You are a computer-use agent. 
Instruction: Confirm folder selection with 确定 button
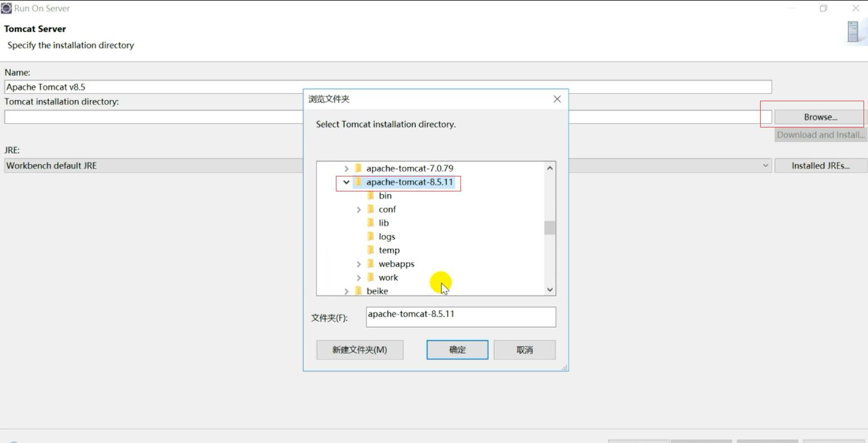point(457,350)
